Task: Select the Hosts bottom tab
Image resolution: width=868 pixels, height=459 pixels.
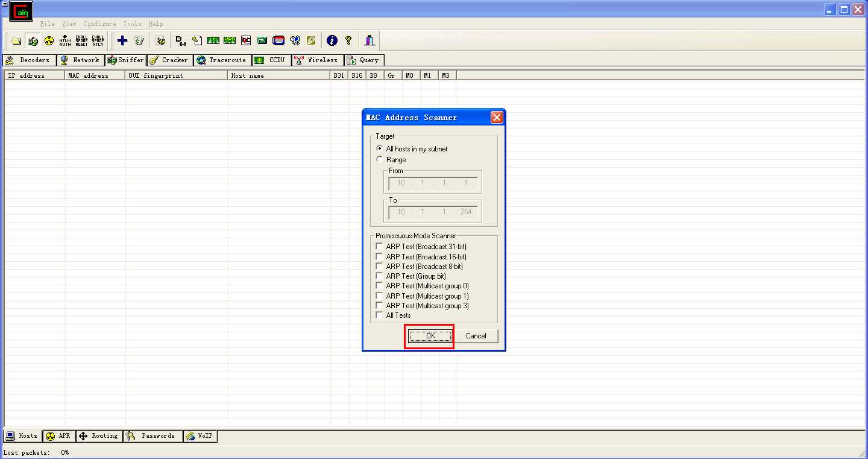Action: point(22,436)
